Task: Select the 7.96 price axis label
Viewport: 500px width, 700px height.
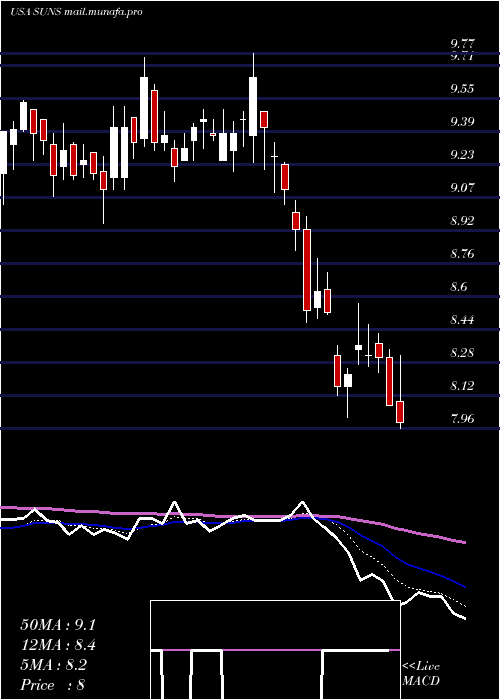Action: [x=462, y=419]
